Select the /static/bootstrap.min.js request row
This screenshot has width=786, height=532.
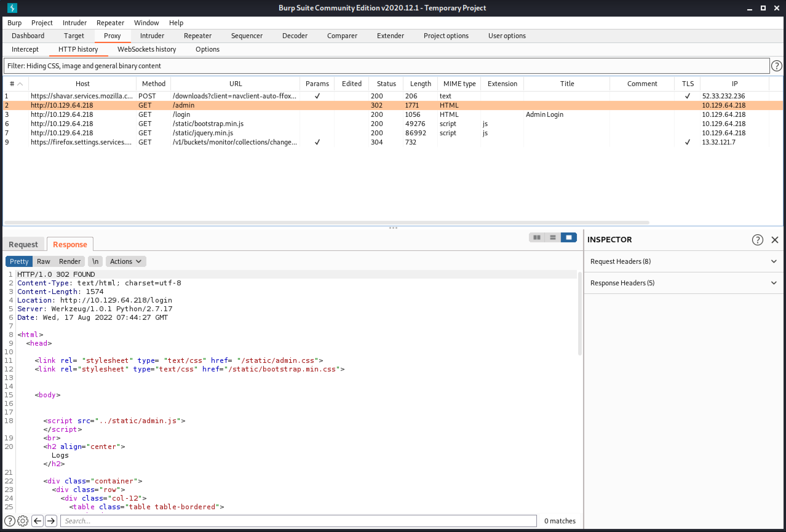[x=393, y=124]
